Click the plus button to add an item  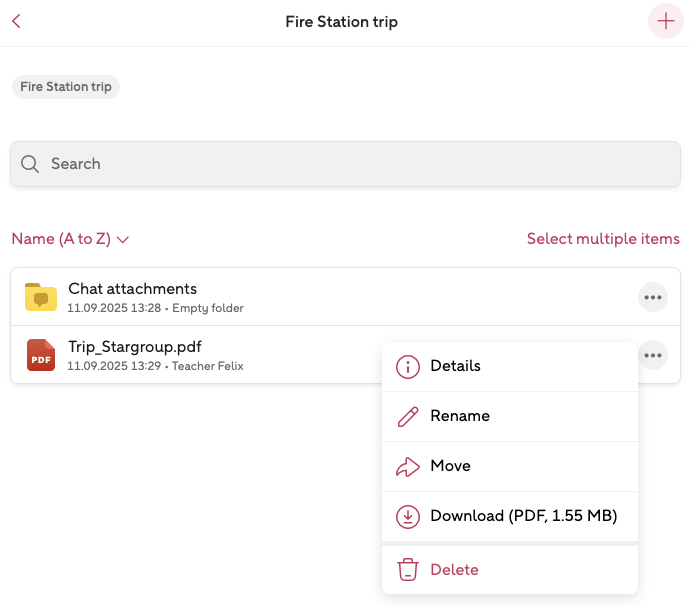(x=665, y=22)
